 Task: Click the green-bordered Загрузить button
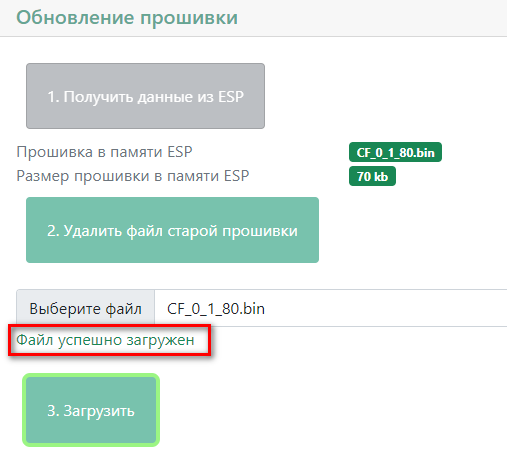point(91,410)
